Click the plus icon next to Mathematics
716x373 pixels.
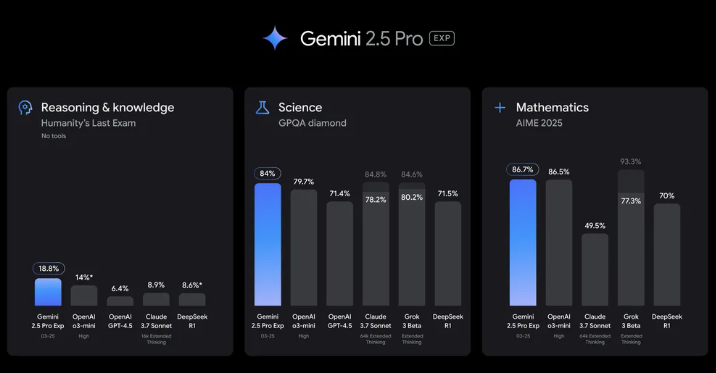click(500, 108)
